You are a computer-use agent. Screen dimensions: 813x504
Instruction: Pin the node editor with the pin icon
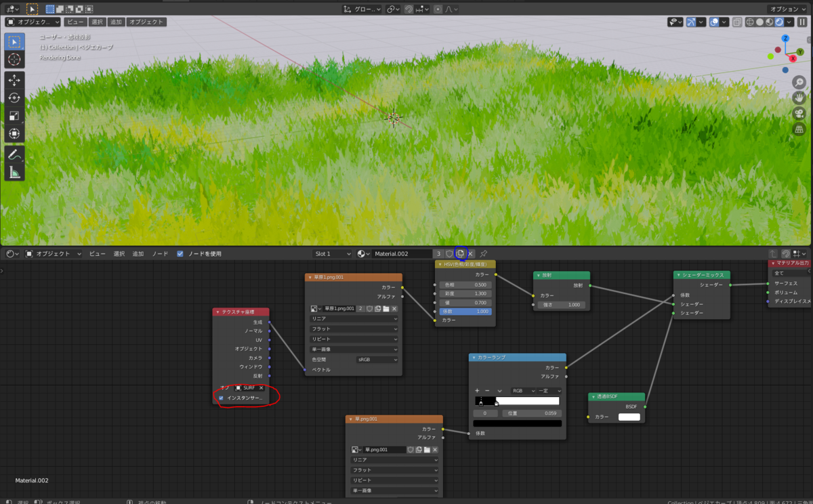(483, 253)
